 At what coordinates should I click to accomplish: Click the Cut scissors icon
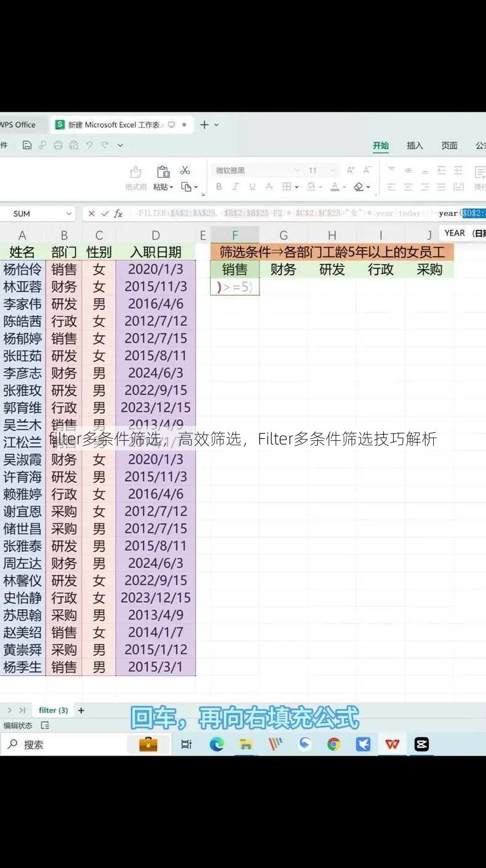pos(185,170)
